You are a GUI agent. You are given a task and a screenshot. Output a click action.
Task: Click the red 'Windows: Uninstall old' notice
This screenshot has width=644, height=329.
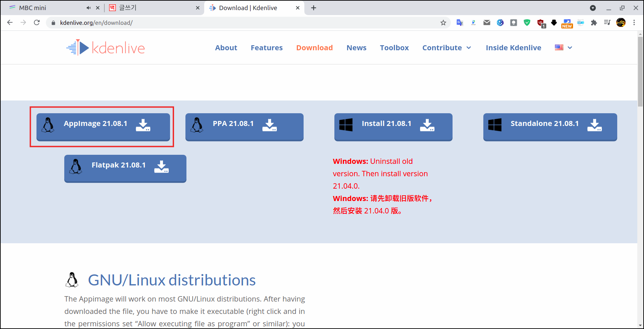pos(380,174)
